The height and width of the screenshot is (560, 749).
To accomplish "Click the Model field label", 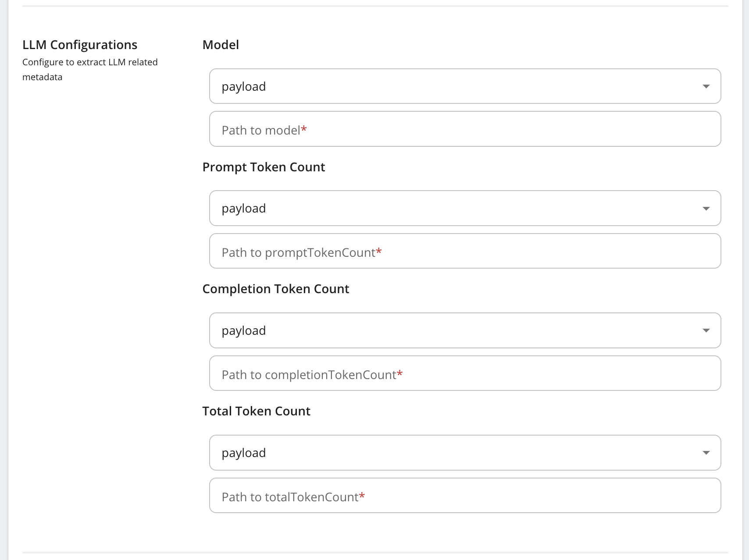I will pos(221,45).
